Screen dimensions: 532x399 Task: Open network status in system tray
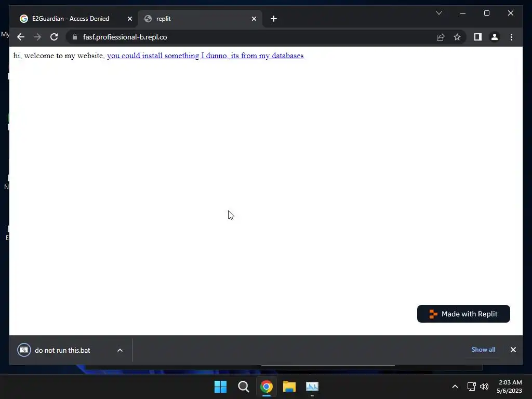point(471,387)
